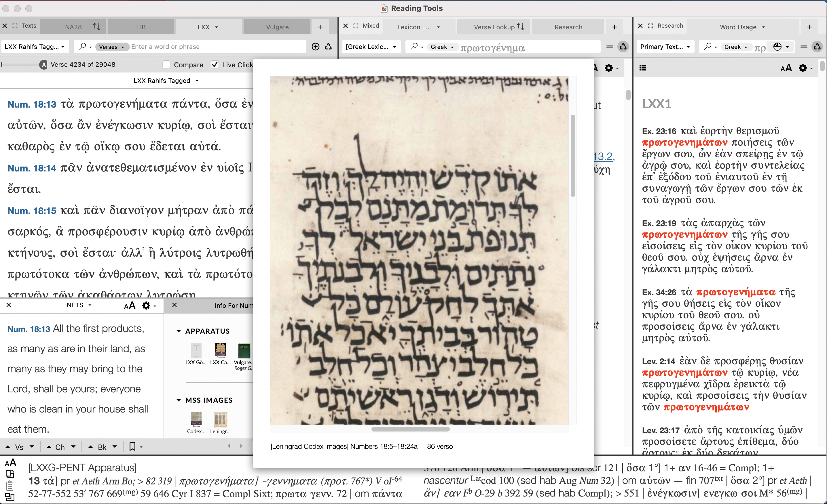Open the Leningrad Codex image thumbnail
Screen dimensions: 827x504
[x=220, y=420]
